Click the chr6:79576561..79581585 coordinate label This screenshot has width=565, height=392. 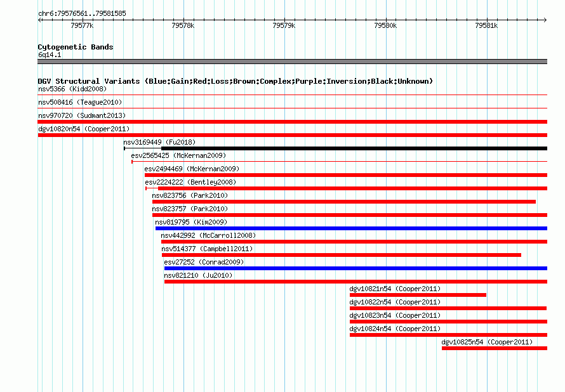click(x=82, y=13)
